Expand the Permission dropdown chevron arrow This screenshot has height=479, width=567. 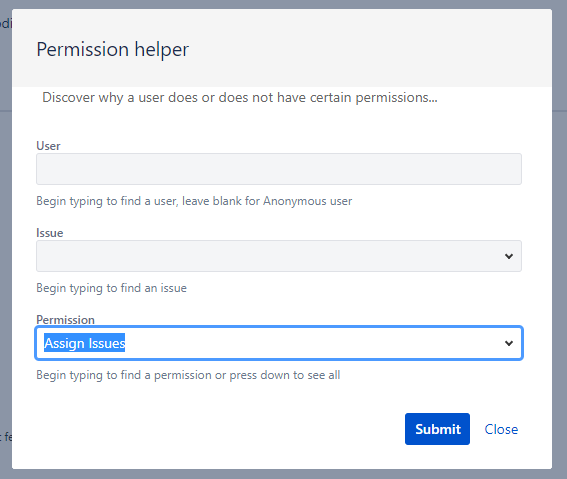pyautogui.click(x=508, y=343)
